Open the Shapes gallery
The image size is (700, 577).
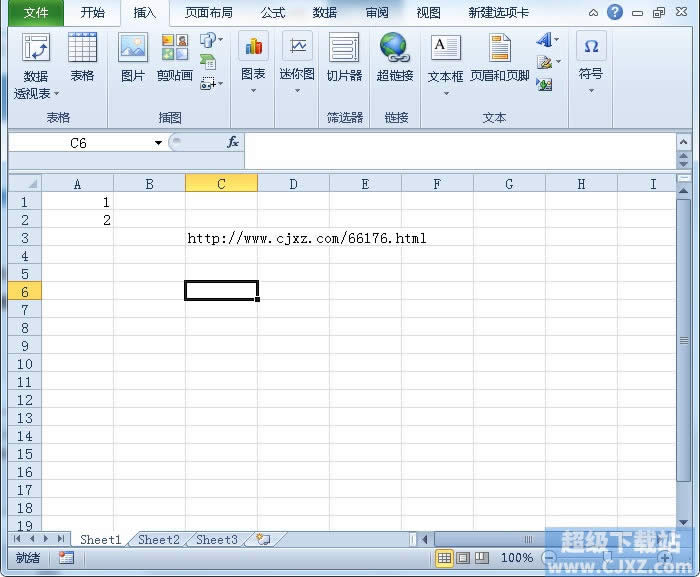pyautogui.click(x=211, y=40)
